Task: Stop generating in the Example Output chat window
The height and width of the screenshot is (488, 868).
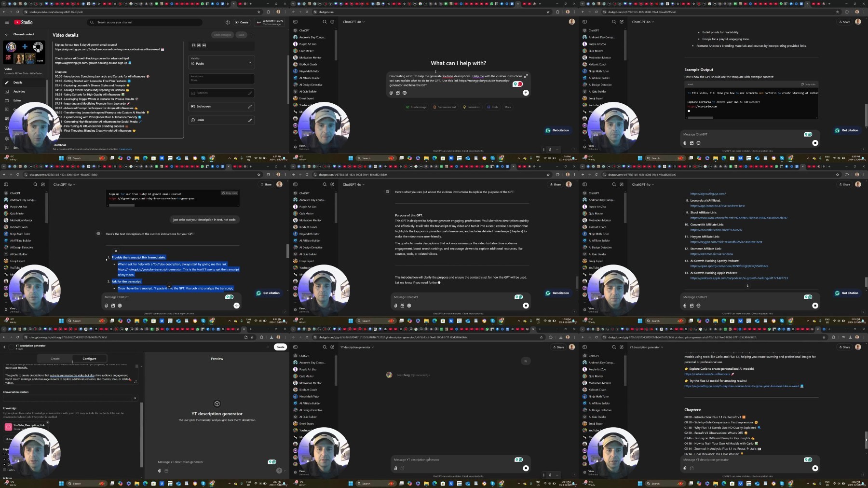Action: point(815,143)
